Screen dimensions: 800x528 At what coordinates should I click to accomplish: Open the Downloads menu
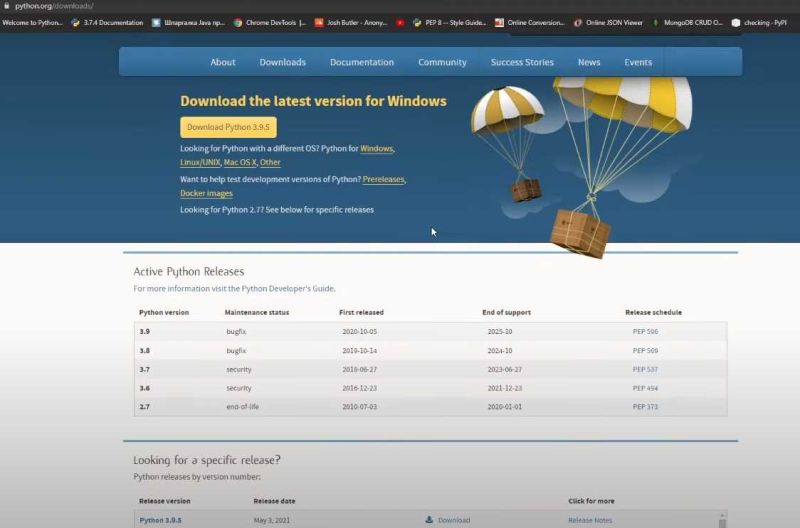pyautogui.click(x=283, y=62)
